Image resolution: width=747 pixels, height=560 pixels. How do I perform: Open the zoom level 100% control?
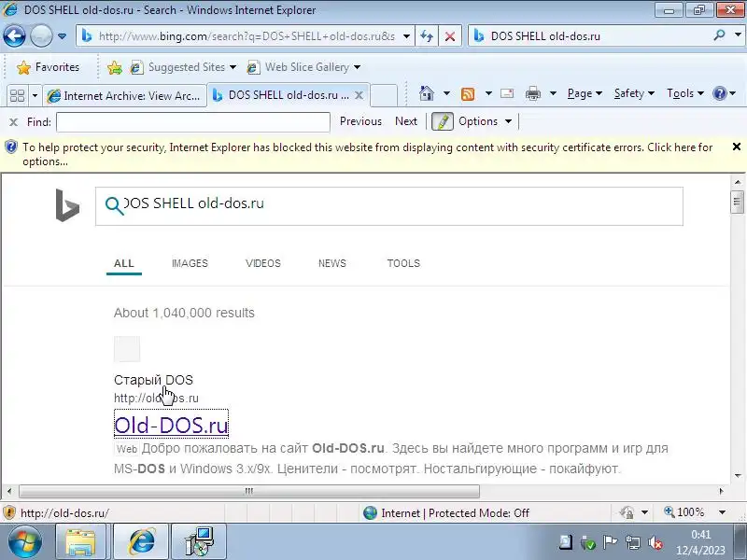(x=695, y=512)
